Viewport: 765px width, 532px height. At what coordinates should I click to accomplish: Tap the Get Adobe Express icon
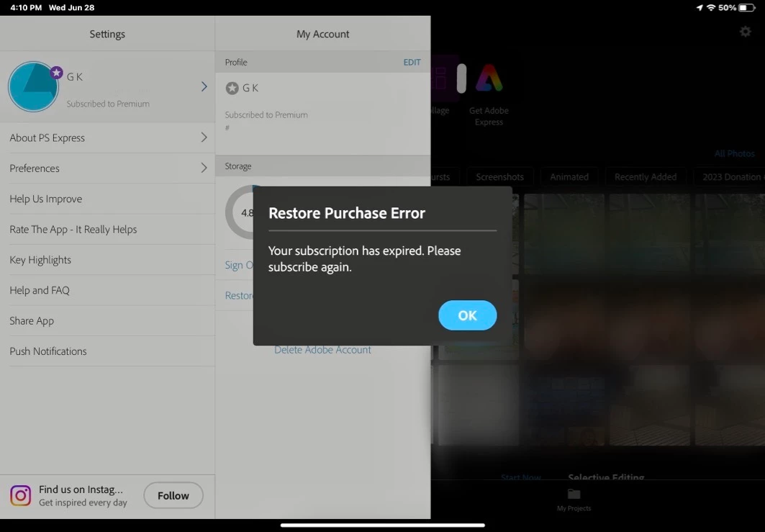tap(489, 78)
